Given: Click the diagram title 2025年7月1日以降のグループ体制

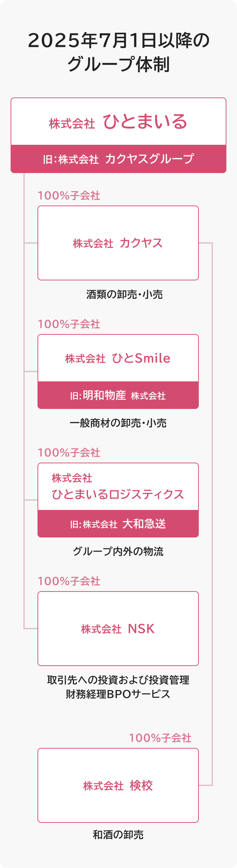Looking at the screenshot, I should pos(118,53).
